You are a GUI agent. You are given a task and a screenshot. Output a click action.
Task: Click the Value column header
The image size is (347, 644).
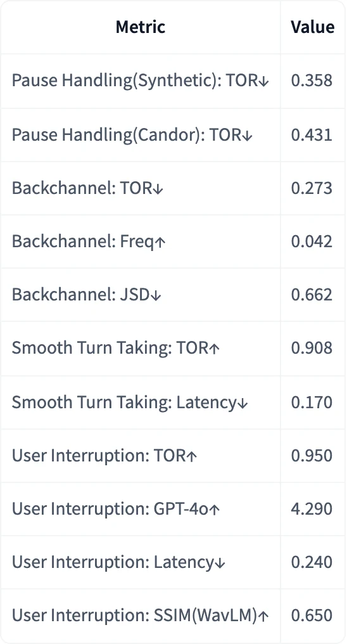(x=313, y=27)
